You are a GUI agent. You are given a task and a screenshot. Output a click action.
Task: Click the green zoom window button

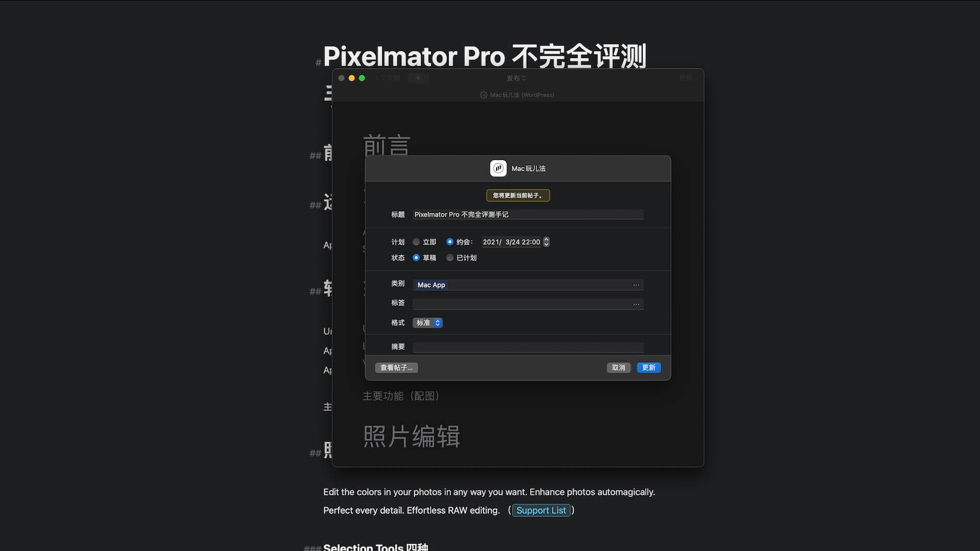[362, 78]
